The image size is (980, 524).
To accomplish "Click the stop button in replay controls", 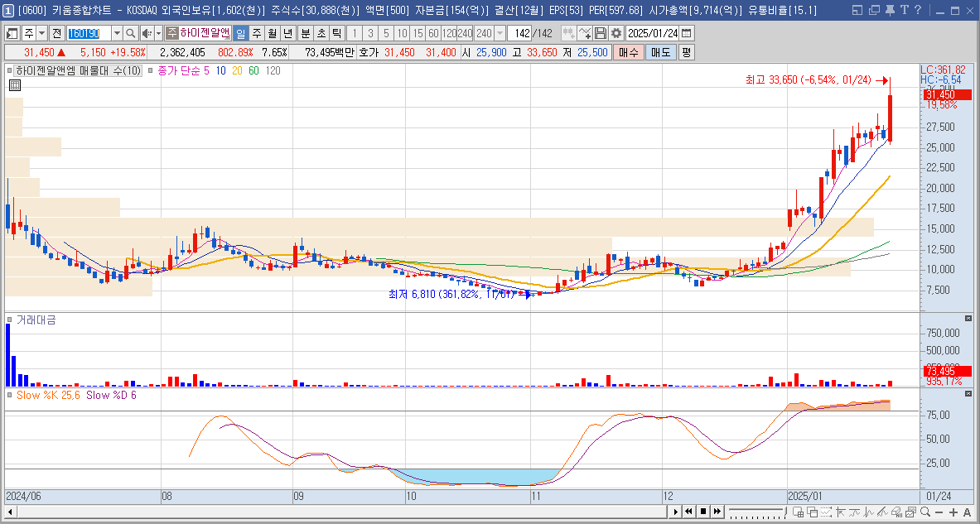I will [703, 512].
